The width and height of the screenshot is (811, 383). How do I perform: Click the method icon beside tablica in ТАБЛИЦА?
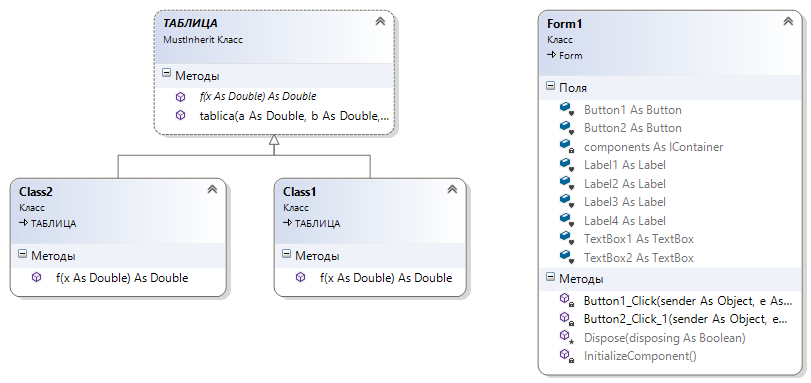click(x=181, y=115)
